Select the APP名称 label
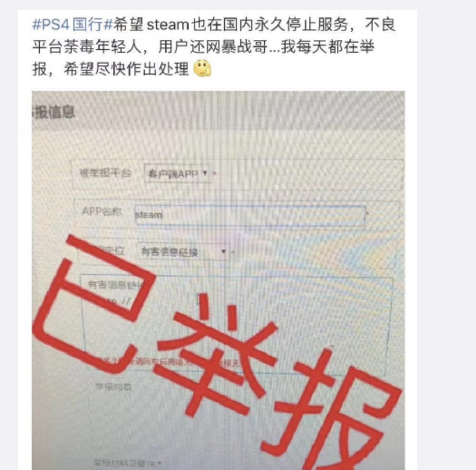Viewport: 476px width, 470px height. [x=102, y=212]
